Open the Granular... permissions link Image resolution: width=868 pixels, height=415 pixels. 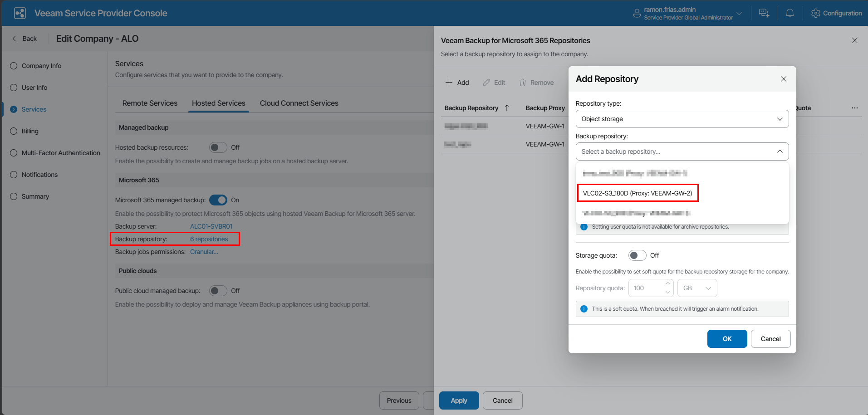[x=204, y=252]
